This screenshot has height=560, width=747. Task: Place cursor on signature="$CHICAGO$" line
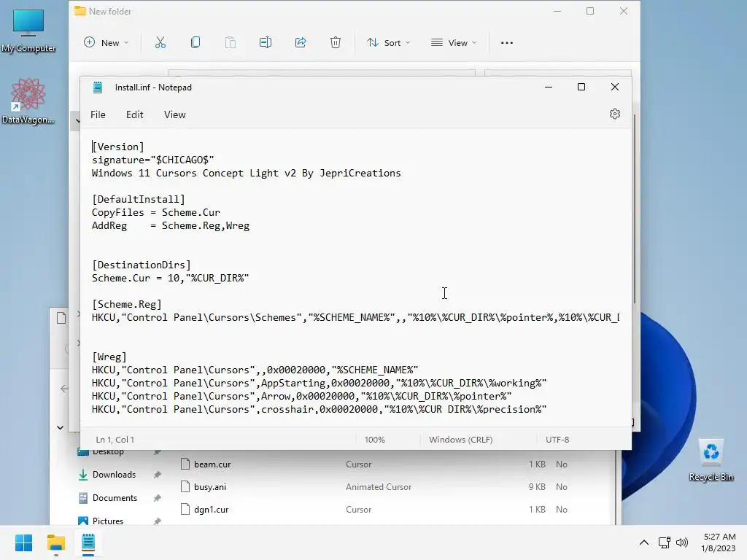[x=152, y=160]
